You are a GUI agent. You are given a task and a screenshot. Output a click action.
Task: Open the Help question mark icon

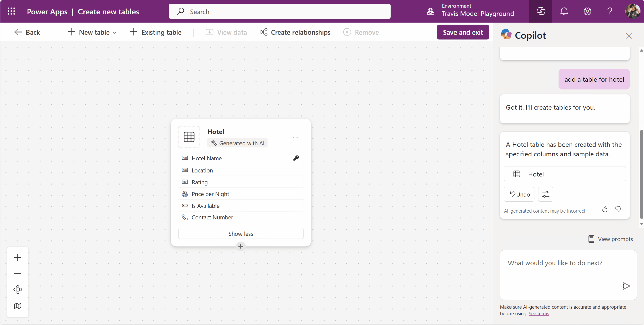point(610,11)
